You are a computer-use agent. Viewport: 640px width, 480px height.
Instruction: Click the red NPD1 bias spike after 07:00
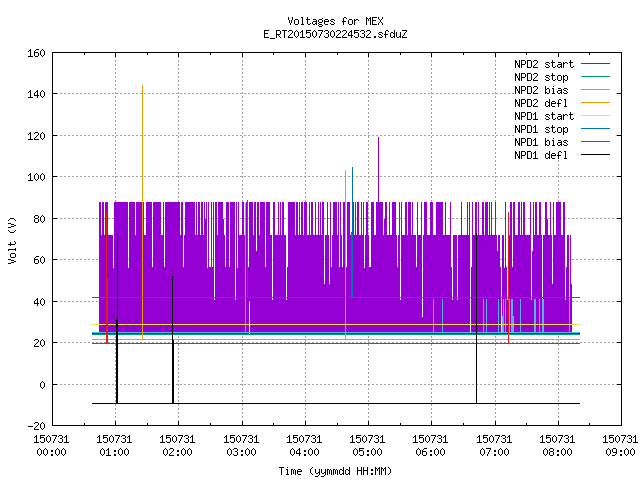(x=509, y=278)
